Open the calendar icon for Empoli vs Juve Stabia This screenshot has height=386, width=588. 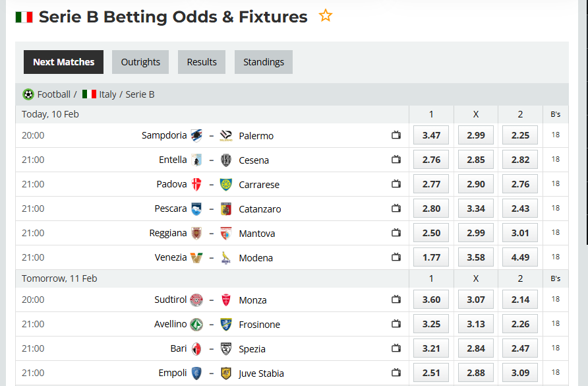pos(396,372)
